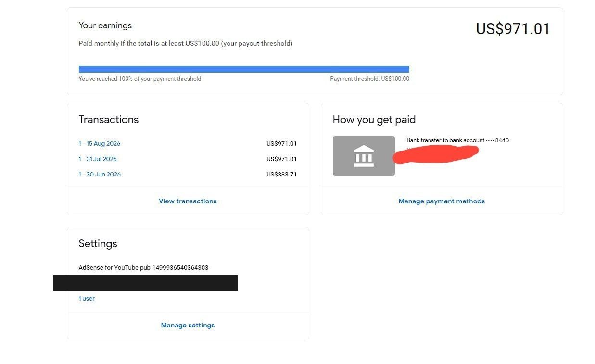Click the US$971.01 total earnings amount
Screen dimensions: 595x364
point(513,29)
